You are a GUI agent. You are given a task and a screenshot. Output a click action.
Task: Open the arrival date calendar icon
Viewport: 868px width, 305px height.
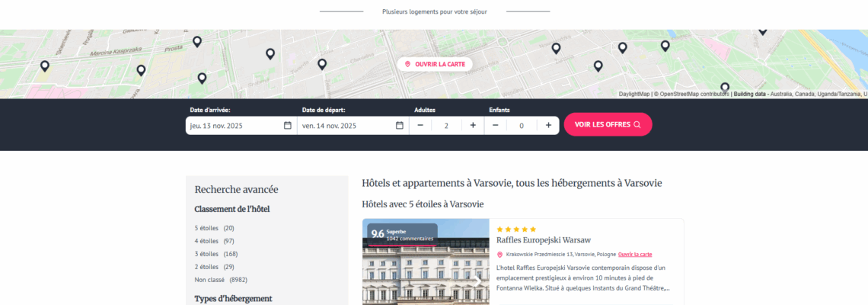click(287, 125)
